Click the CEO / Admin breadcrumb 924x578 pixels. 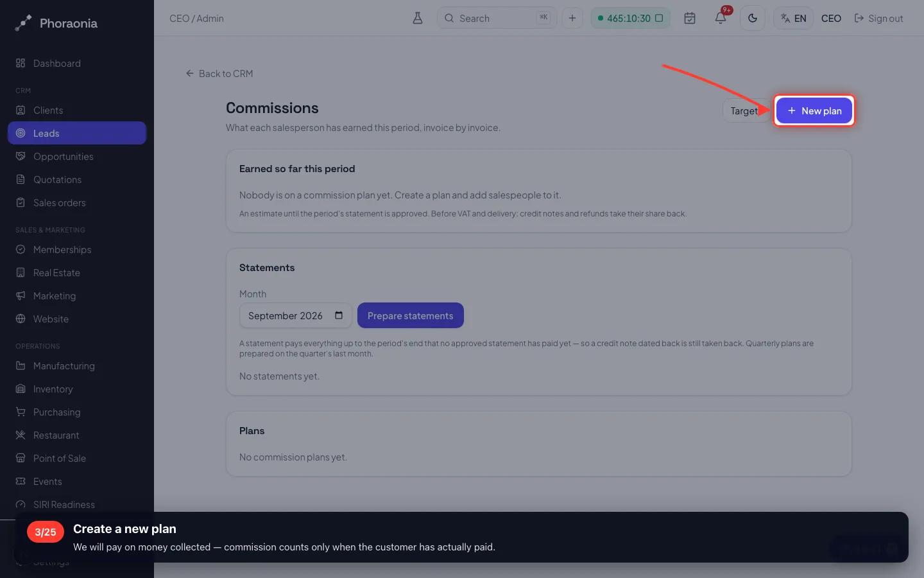tap(196, 19)
